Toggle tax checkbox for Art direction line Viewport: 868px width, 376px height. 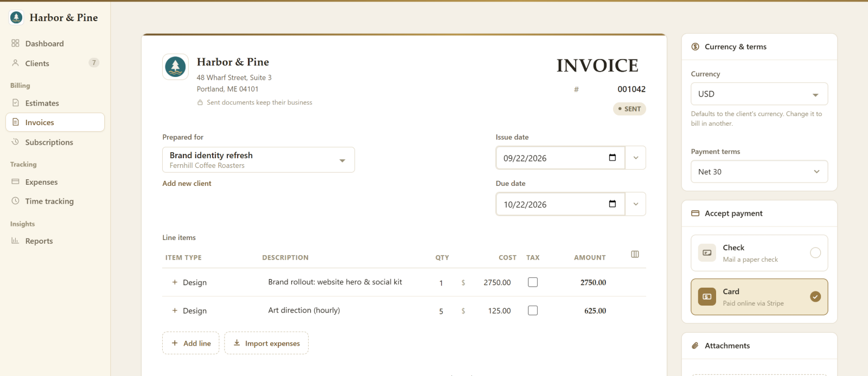click(x=533, y=310)
